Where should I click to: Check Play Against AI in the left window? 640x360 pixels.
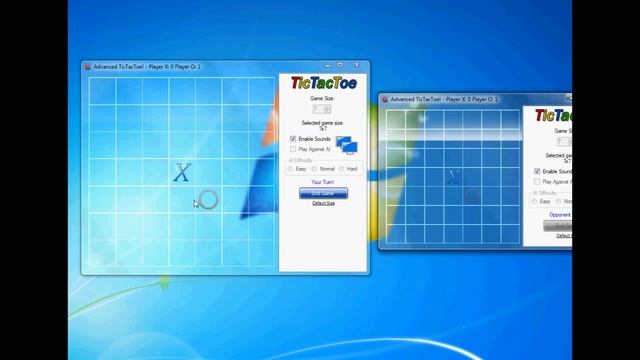tap(293, 149)
